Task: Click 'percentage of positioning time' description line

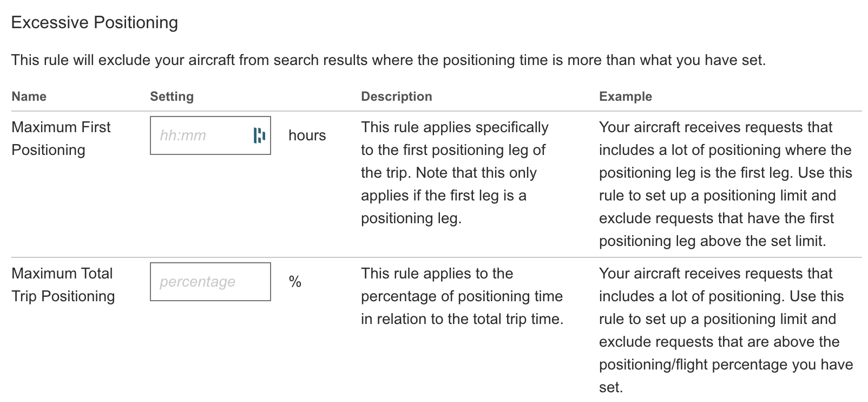Action: coord(462,296)
